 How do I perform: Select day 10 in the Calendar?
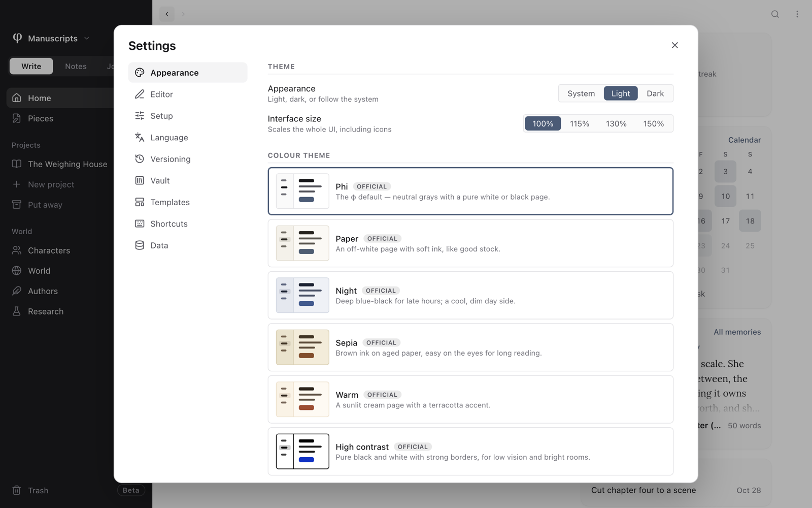726,196
